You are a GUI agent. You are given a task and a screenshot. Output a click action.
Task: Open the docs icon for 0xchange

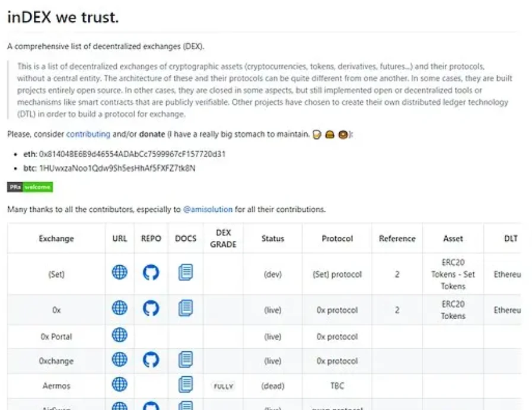[x=186, y=359]
